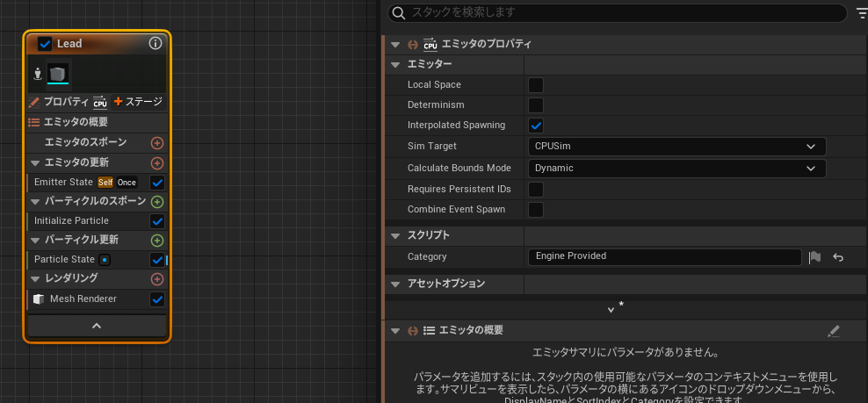Add module to パーティクル更新
Viewport: 868px width, 403px height.
[157, 241]
